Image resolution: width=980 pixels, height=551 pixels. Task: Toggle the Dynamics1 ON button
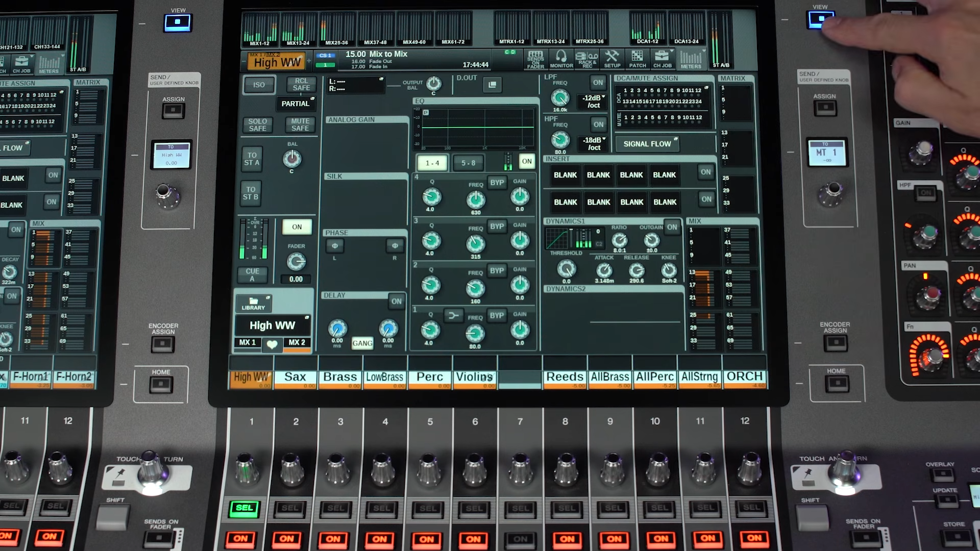pos(672,227)
